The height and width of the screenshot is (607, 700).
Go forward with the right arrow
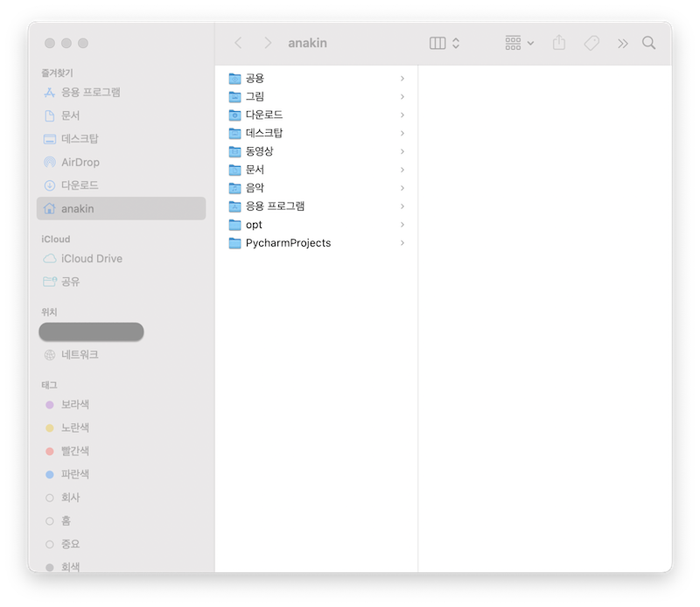coord(268,43)
